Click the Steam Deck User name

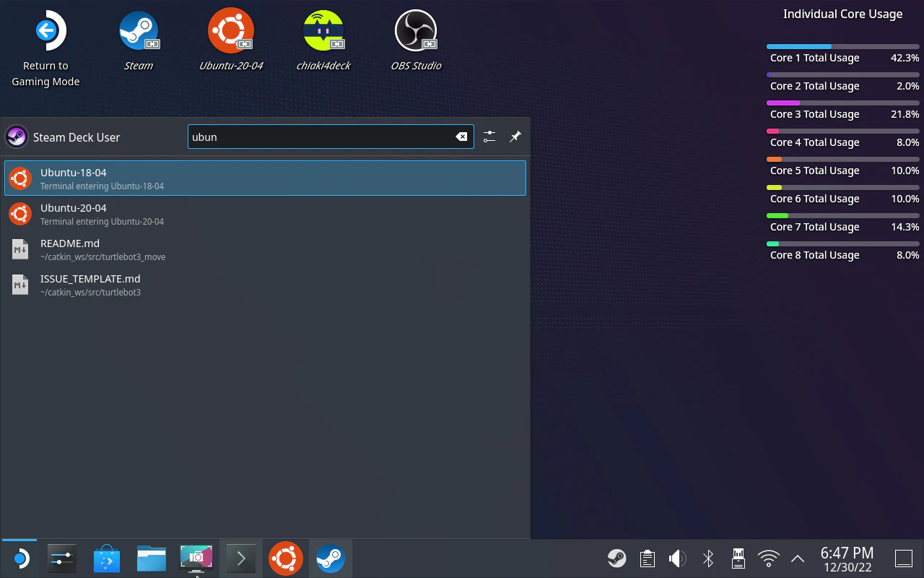pyautogui.click(x=77, y=137)
